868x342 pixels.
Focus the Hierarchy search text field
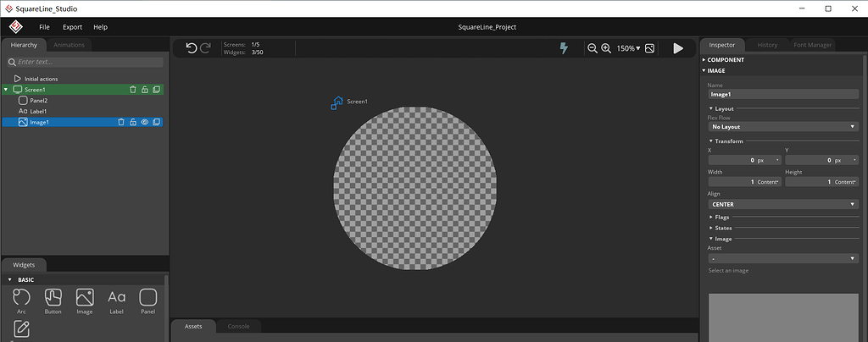(86, 63)
